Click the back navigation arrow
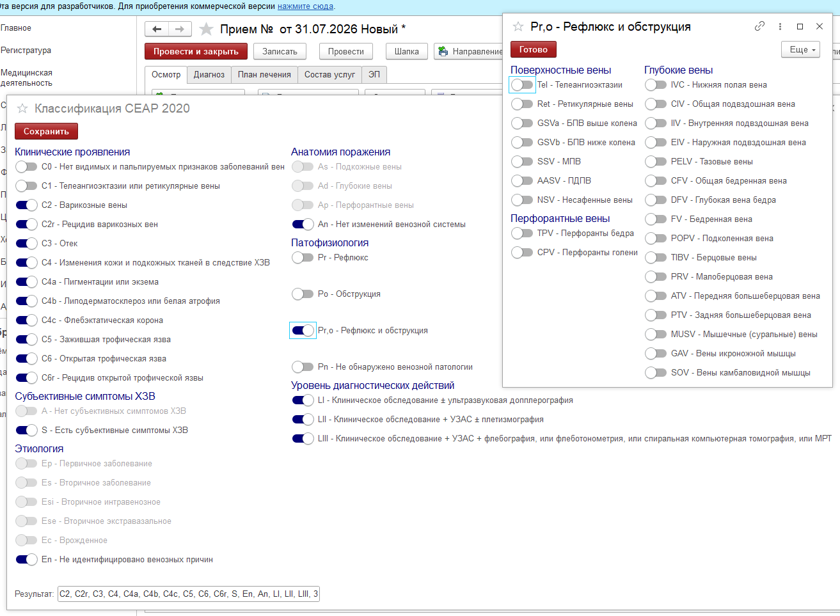Image resolution: width=840 pixels, height=616 pixels. 157,29
